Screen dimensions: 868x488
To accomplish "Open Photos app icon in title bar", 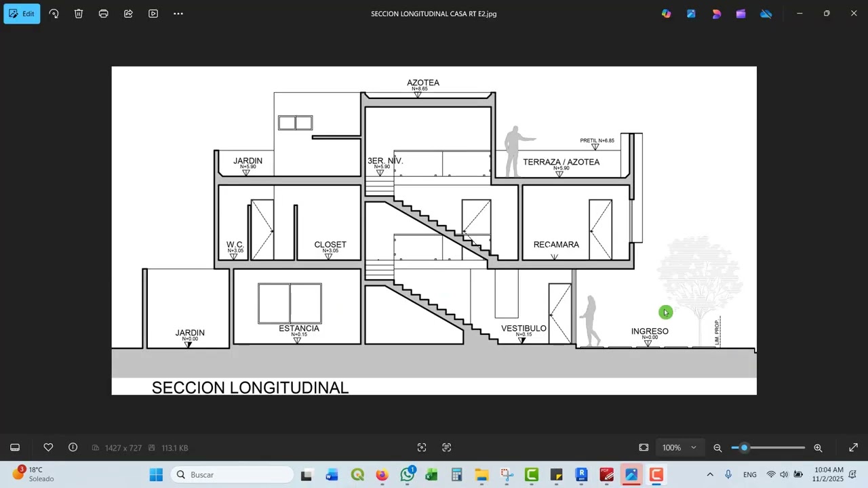I will (x=691, y=14).
